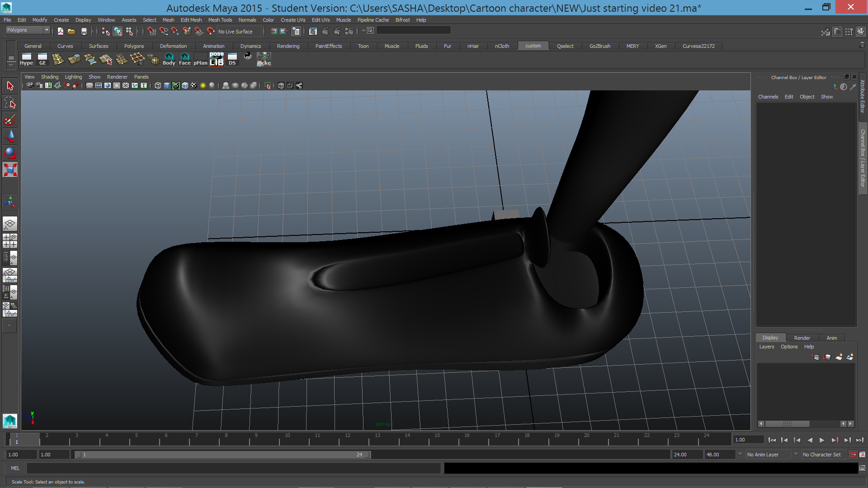This screenshot has width=868, height=488.
Task: Click the DS shelf button
Action: point(232,59)
